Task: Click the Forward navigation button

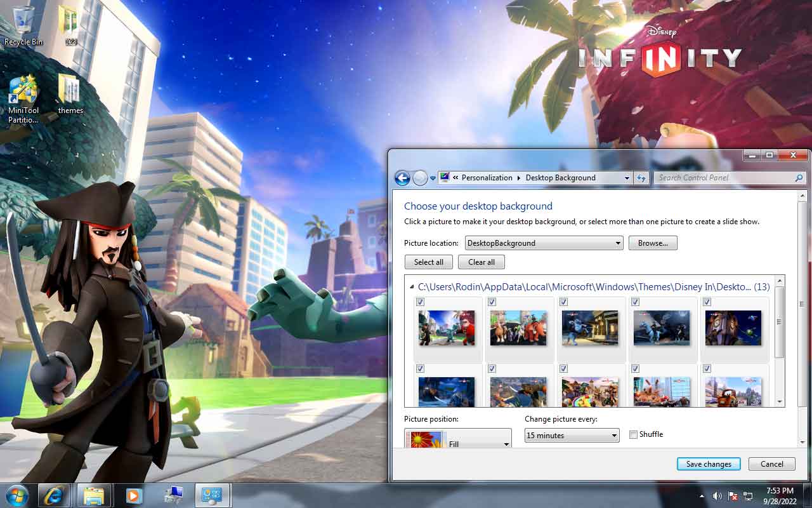Action: click(x=420, y=178)
